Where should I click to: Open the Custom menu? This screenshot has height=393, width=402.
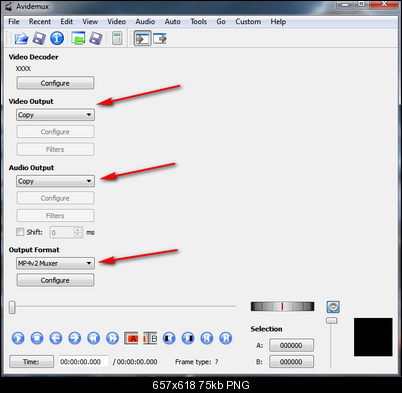248,22
